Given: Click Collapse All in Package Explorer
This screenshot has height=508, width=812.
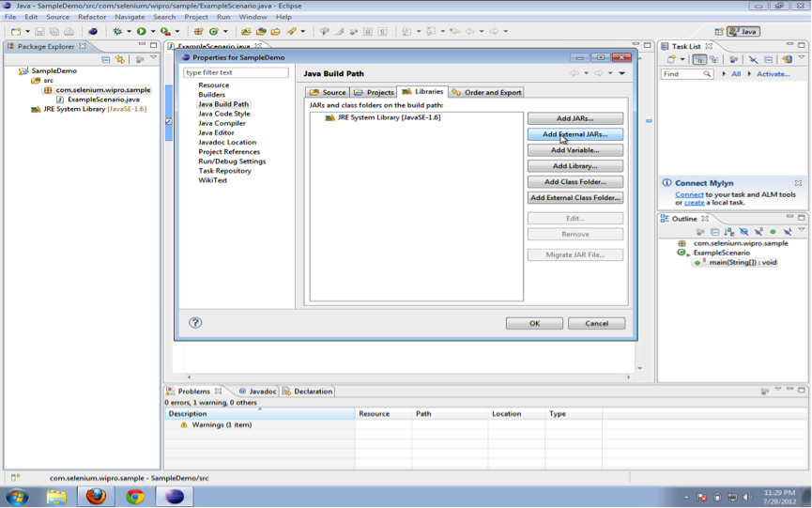Looking at the screenshot, I should (x=106, y=59).
